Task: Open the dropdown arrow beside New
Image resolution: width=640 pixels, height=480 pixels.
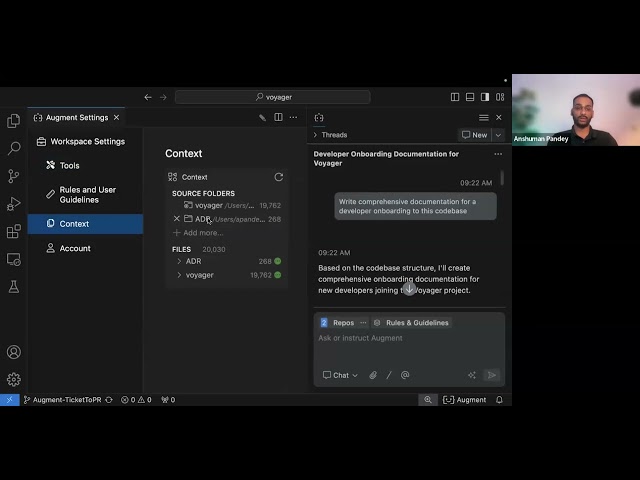Action: coord(498,135)
